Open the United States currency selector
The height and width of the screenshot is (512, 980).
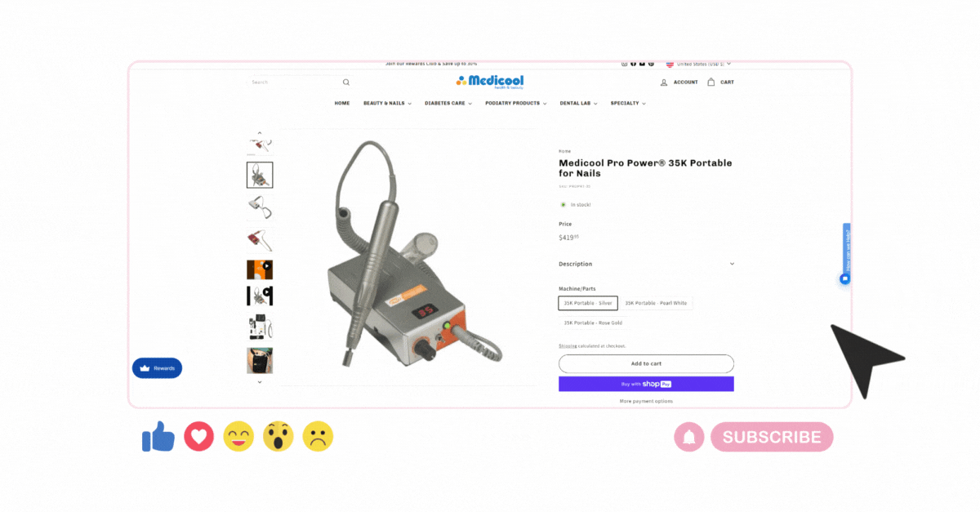698,64
